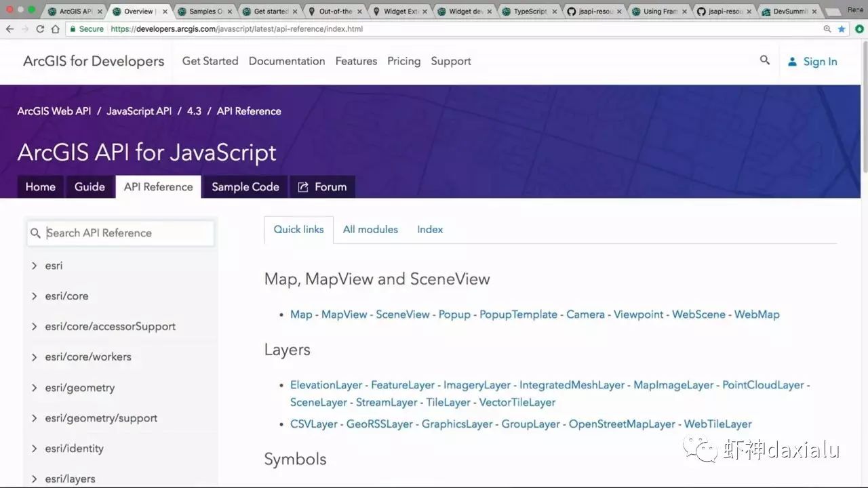Close the DevSummit browser tab

[x=814, y=12]
